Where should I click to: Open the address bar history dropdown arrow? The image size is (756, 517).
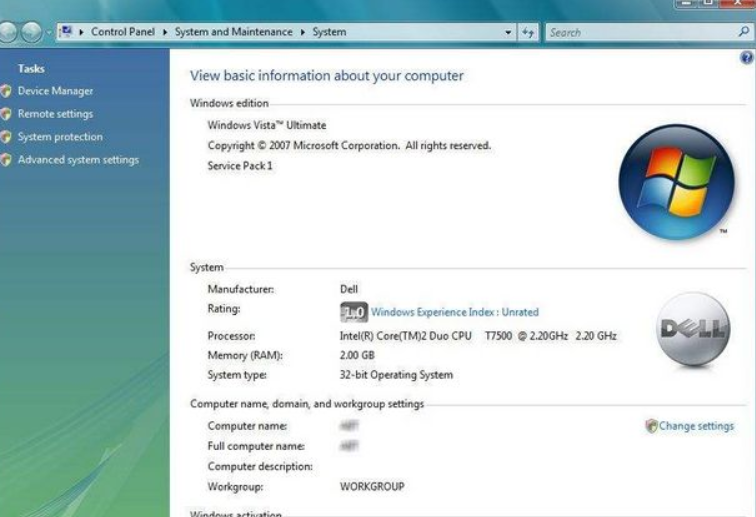(509, 33)
